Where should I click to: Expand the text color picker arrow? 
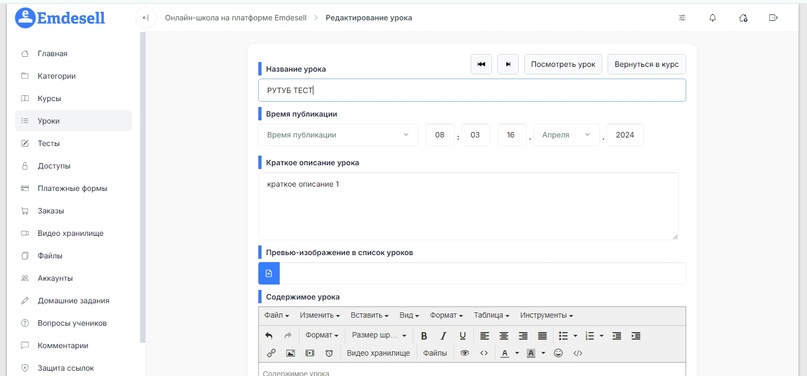(517, 353)
